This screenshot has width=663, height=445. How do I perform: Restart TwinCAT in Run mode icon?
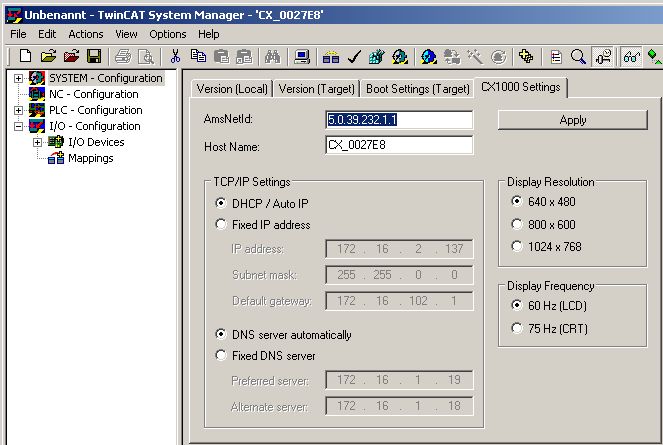(x=400, y=56)
